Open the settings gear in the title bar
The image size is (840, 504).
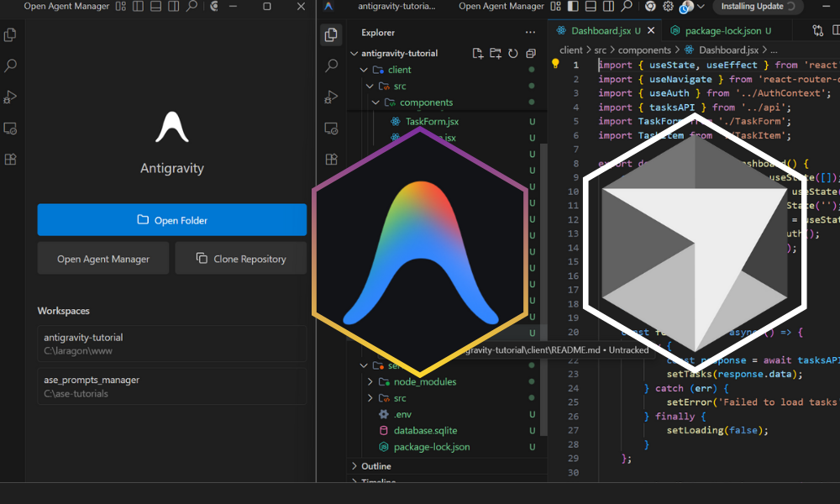pyautogui.click(x=669, y=7)
